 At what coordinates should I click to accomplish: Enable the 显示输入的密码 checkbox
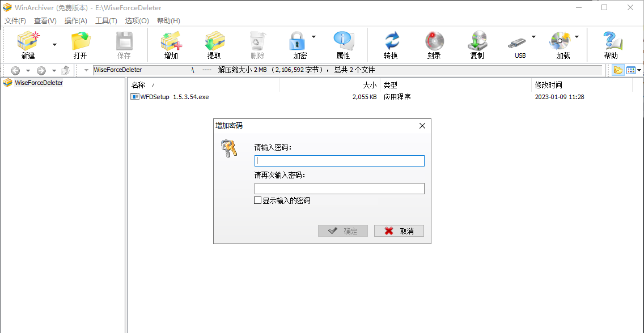tap(258, 200)
